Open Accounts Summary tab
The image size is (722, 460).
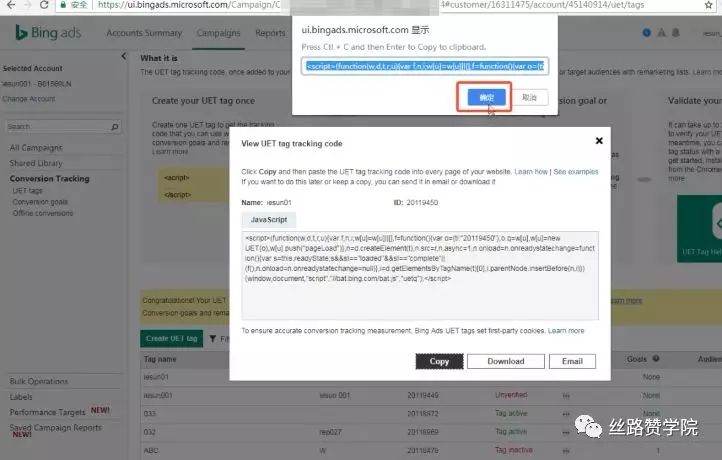point(144,33)
